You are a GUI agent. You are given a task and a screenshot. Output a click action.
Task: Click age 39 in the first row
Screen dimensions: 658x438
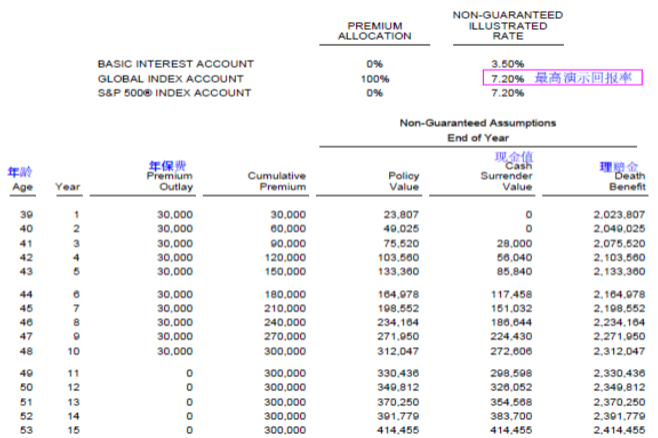coord(26,215)
